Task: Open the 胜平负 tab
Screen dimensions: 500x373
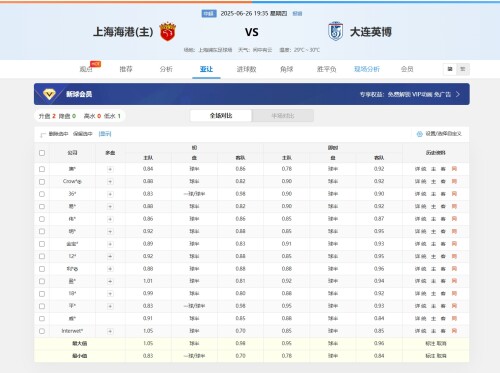Action: [x=326, y=69]
